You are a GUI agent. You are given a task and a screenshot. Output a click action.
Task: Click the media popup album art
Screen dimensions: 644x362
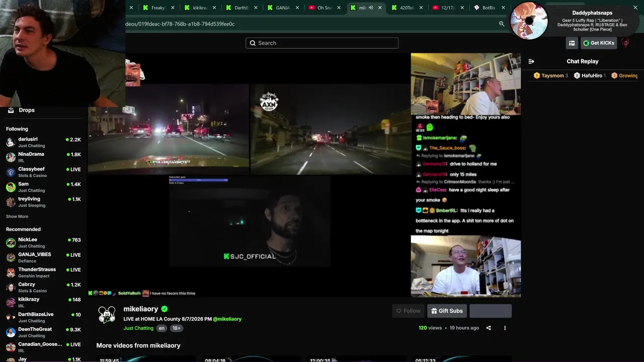click(529, 21)
